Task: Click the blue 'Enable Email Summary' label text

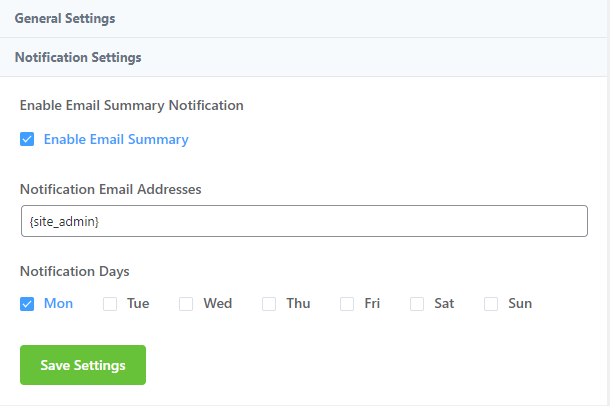Action: click(x=116, y=140)
